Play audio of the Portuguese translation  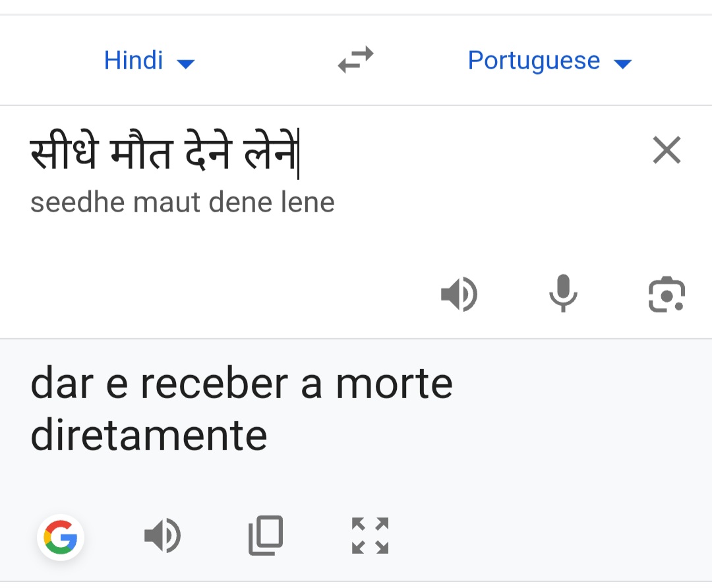(162, 535)
